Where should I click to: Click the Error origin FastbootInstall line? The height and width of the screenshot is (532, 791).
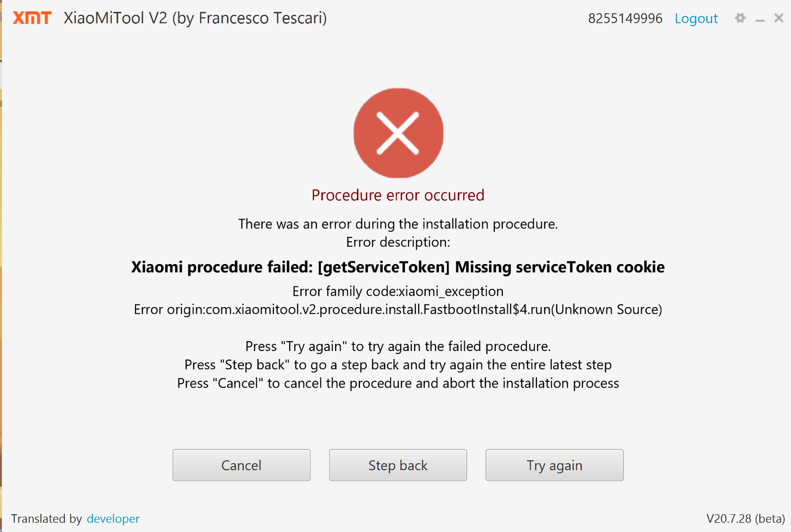coord(398,310)
